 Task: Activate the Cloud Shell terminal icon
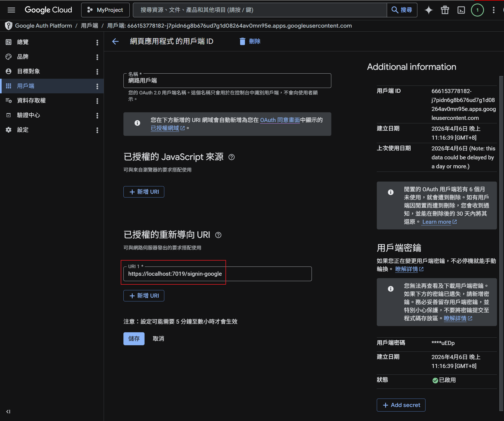click(461, 10)
